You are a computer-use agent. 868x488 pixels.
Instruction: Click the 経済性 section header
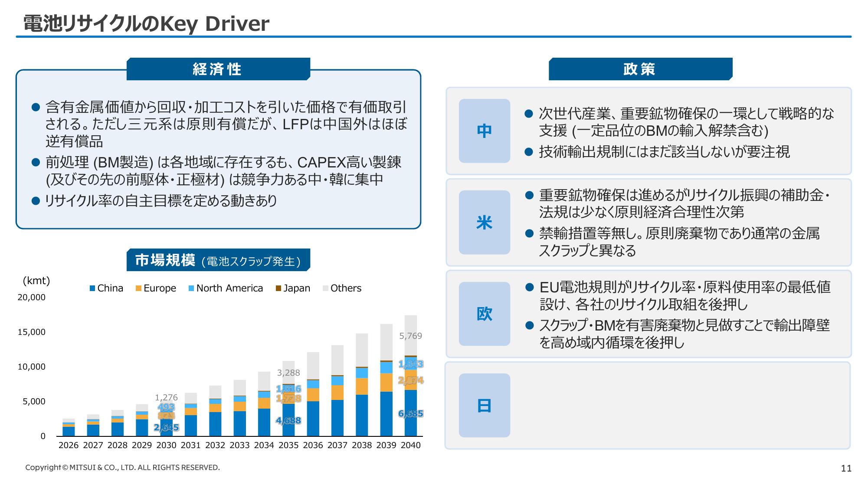click(x=218, y=69)
